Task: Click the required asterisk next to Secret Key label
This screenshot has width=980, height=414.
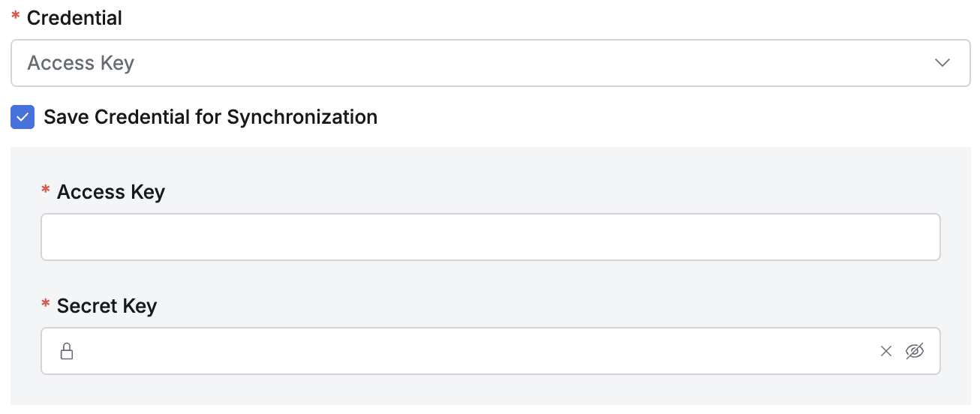Action: [46, 307]
